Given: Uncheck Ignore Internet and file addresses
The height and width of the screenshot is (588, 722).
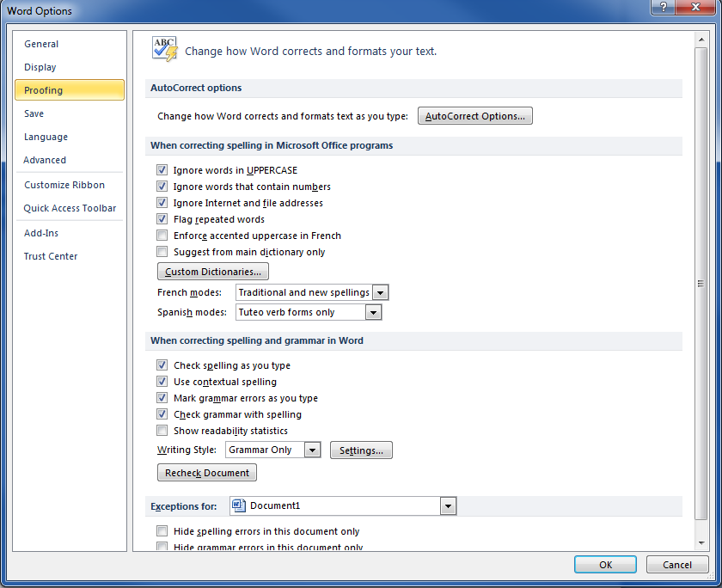Looking at the screenshot, I should click(x=162, y=203).
